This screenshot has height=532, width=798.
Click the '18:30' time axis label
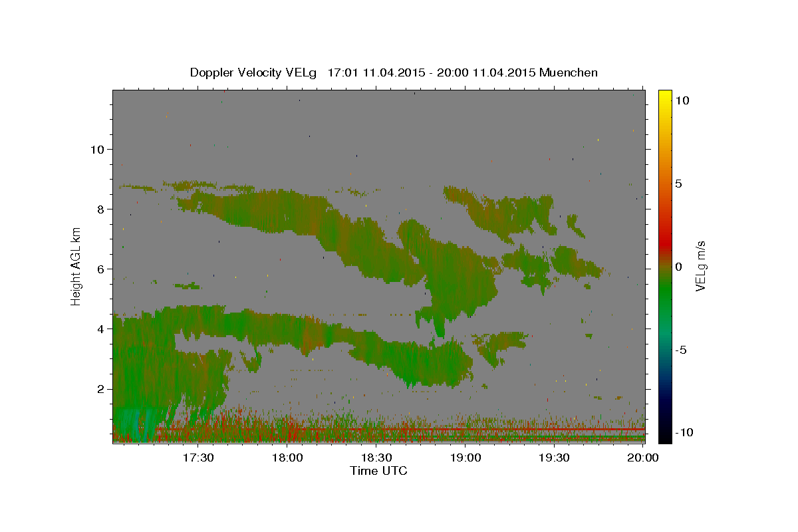376,458
